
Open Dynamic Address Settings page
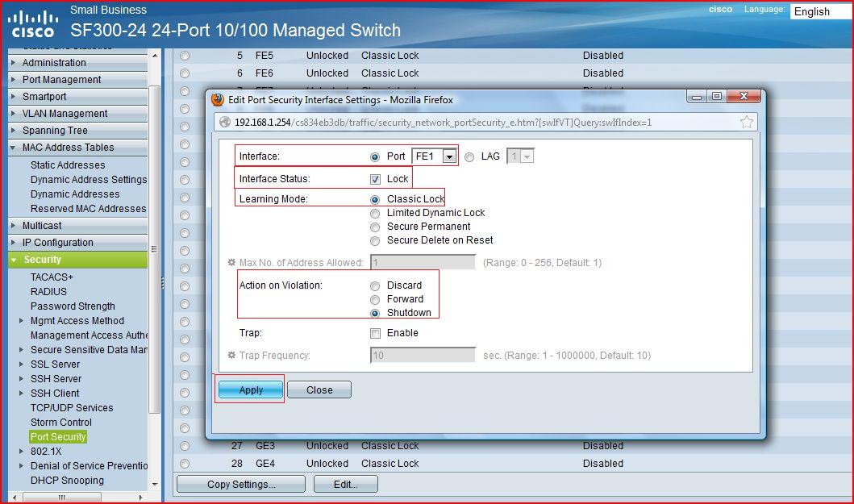click(89, 179)
